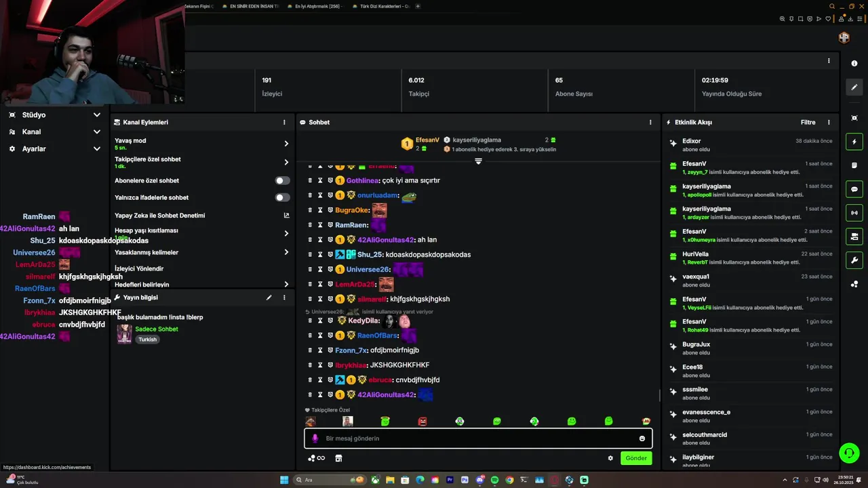The image size is (868, 488).
Task: Open the emoji picker in message box
Action: [642, 439]
